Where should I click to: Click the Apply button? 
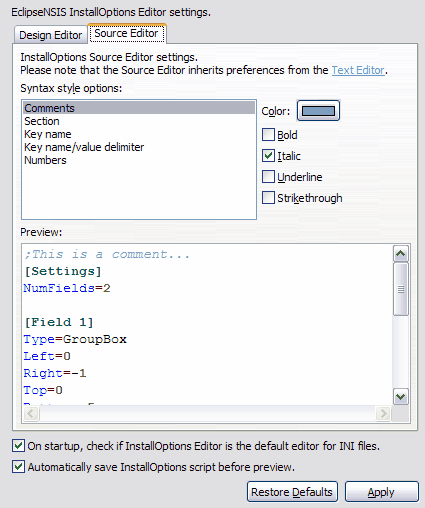coord(382,492)
